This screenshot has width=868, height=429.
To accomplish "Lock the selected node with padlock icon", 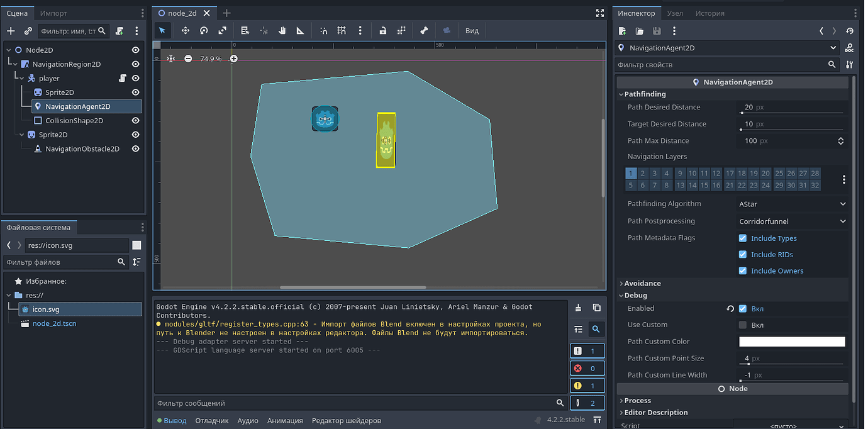I will click(382, 30).
